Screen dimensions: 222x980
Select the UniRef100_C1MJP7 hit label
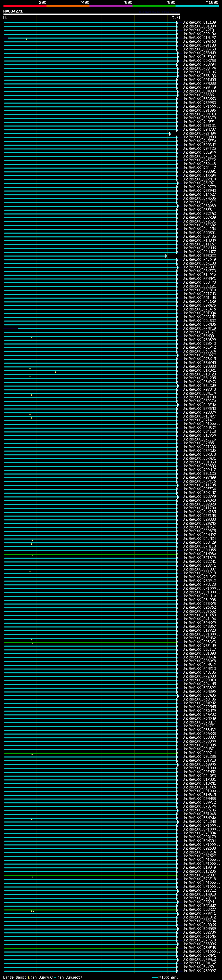199,38
